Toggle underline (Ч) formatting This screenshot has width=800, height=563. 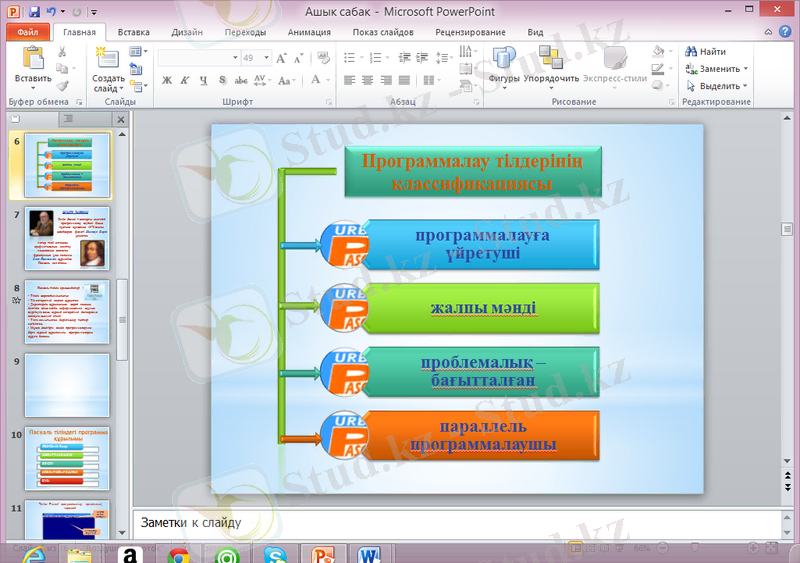[x=203, y=80]
